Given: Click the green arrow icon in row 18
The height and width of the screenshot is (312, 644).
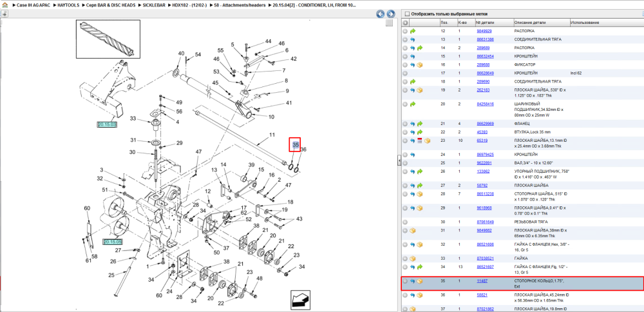Looking at the screenshot, I should tap(413, 82).
